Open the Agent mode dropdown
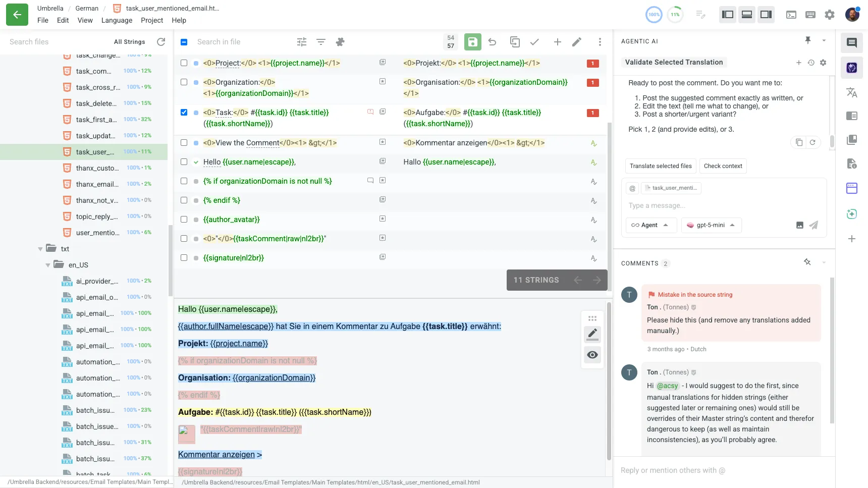 pos(650,225)
